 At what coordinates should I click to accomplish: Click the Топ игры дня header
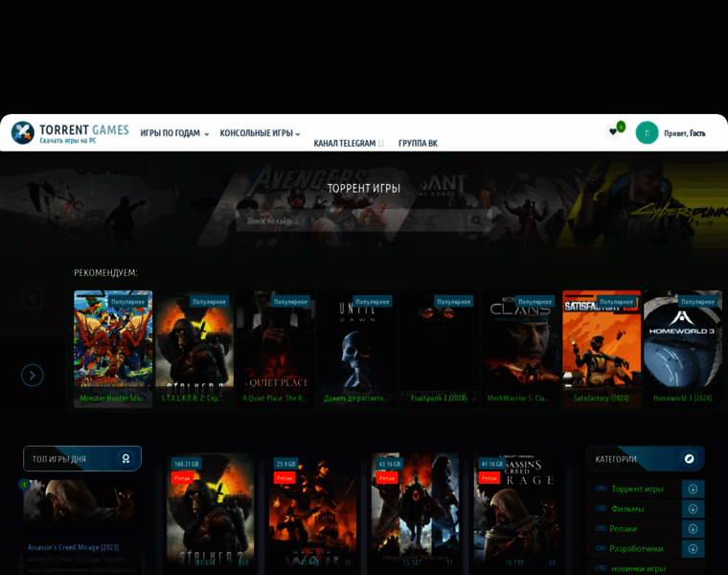(x=82, y=459)
